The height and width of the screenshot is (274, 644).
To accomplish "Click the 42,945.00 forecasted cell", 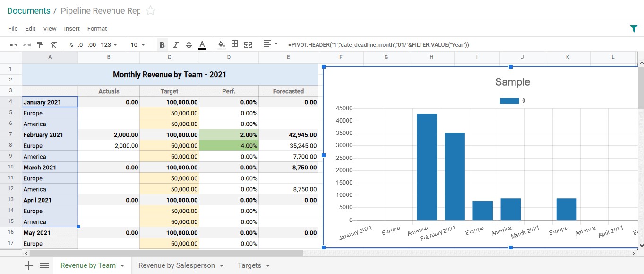I will (288, 135).
